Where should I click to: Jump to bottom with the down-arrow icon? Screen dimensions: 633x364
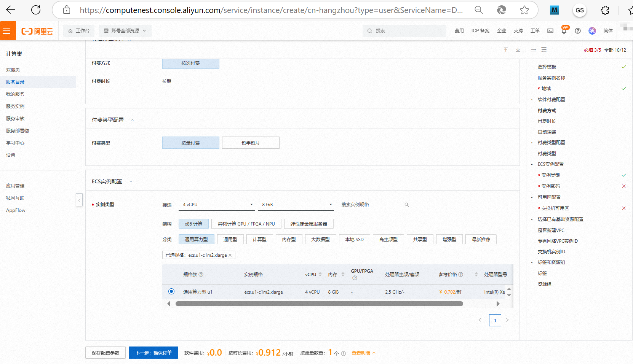pyautogui.click(x=518, y=50)
